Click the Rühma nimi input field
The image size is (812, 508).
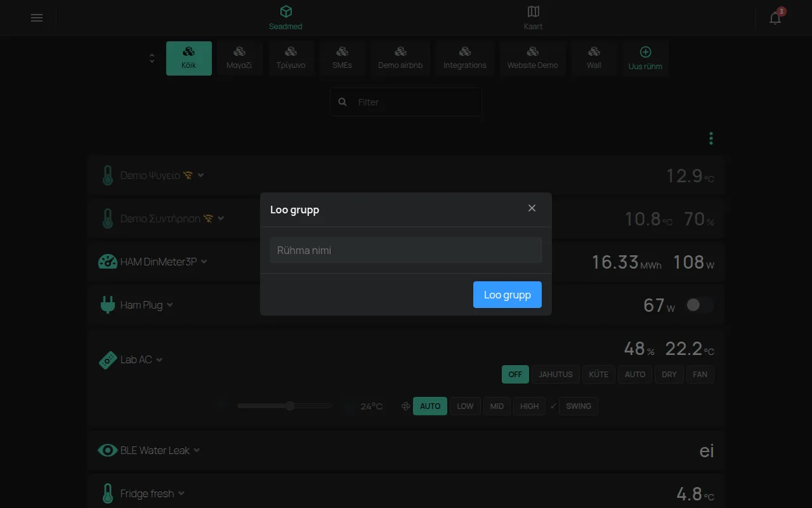point(406,250)
